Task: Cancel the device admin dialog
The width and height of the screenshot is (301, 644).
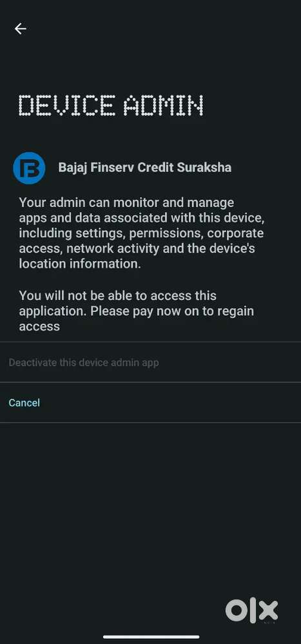Action: tap(24, 402)
